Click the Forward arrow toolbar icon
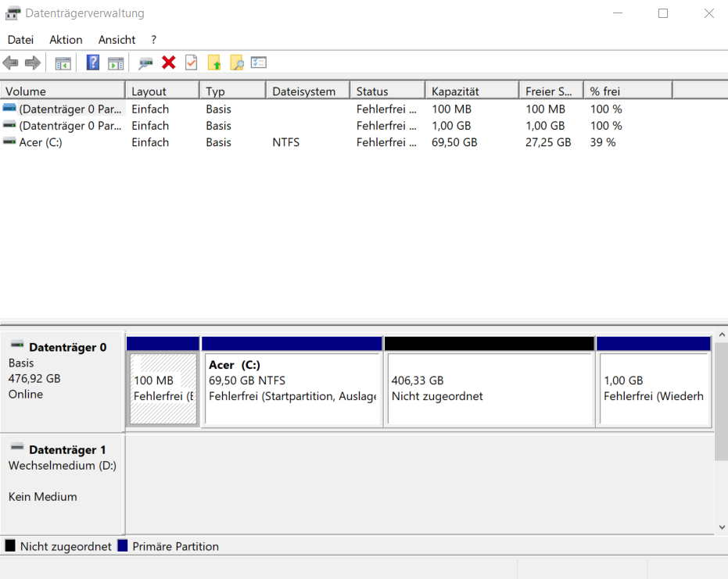Screen dimensions: 728x579 pyautogui.click(x=33, y=63)
